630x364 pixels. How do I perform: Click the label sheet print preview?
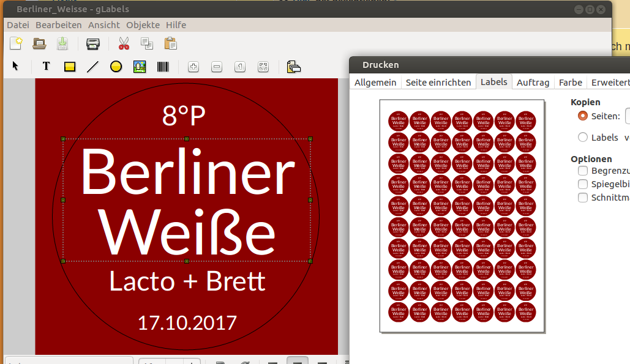click(462, 216)
